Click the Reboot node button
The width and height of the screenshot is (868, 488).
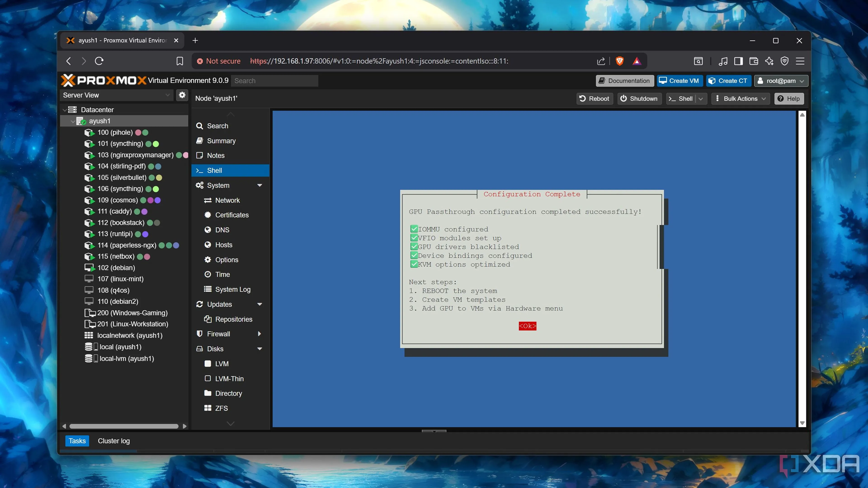pyautogui.click(x=594, y=98)
